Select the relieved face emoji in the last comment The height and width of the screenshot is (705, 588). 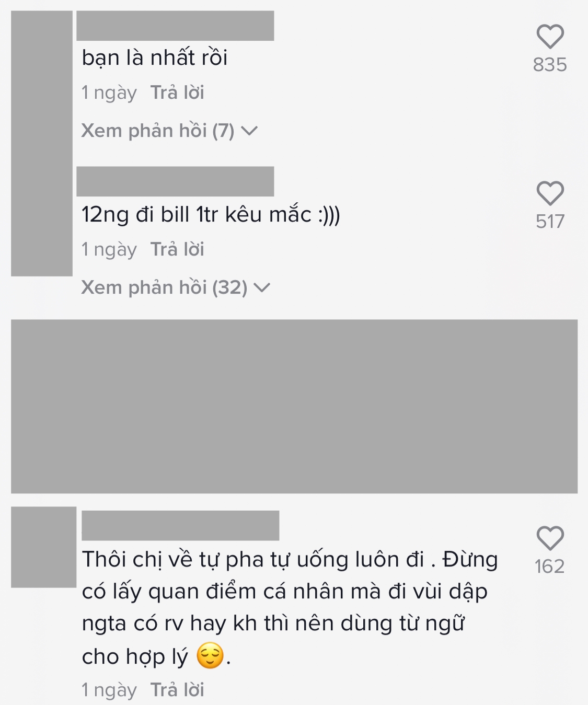(x=210, y=656)
